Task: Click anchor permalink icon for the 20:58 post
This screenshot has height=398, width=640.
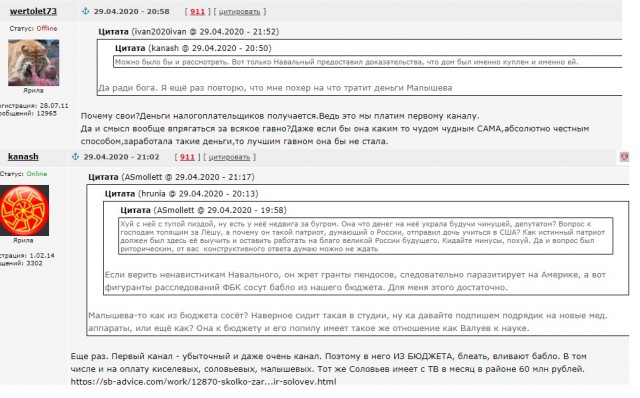Action: click(x=85, y=11)
